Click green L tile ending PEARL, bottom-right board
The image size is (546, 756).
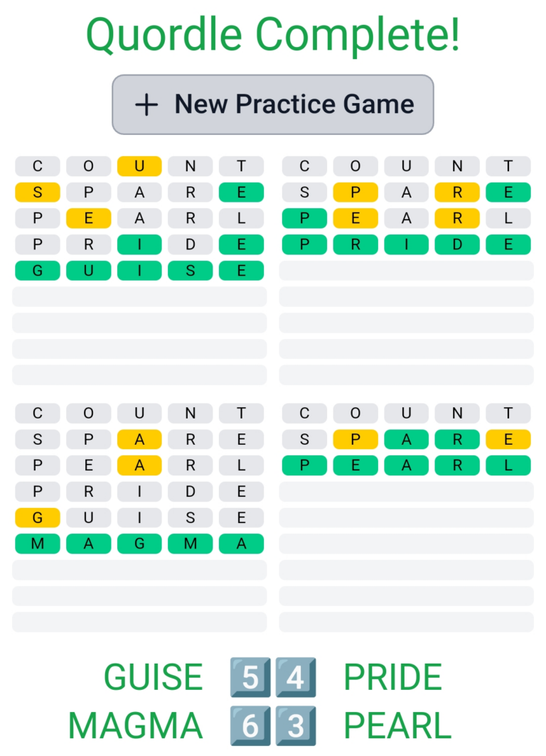tap(508, 465)
